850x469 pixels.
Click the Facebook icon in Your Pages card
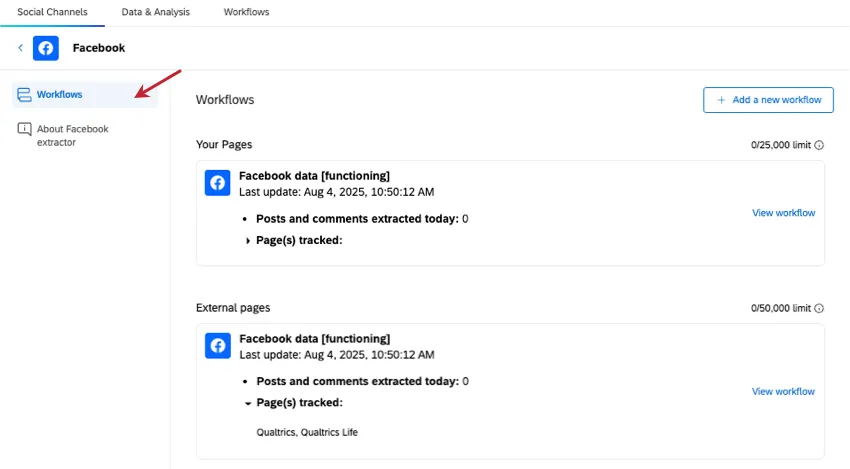point(218,183)
